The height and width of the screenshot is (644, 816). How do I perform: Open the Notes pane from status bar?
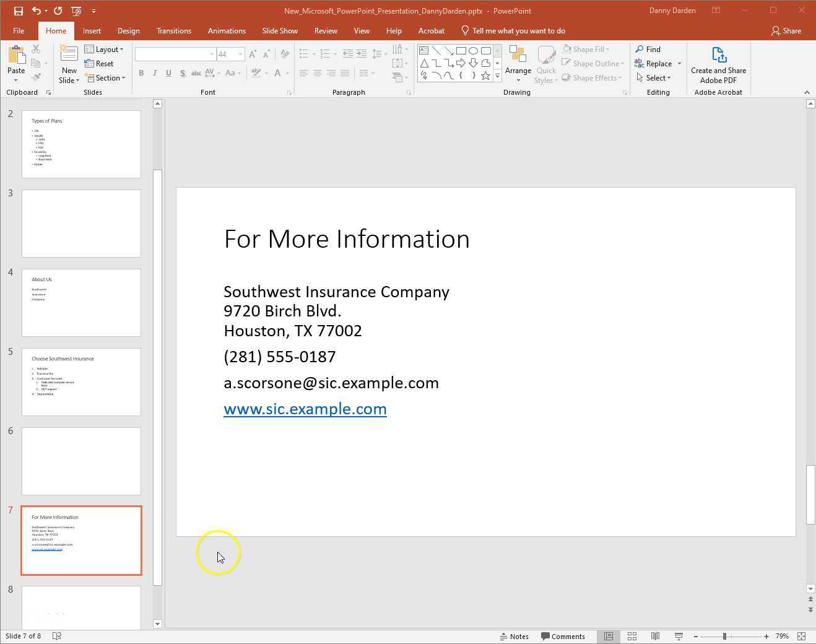tap(514, 636)
